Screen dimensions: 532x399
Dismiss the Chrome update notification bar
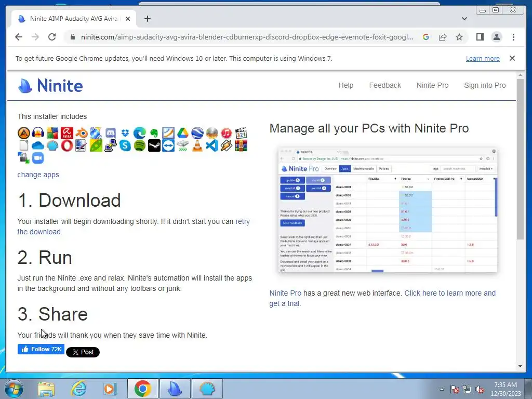512,58
